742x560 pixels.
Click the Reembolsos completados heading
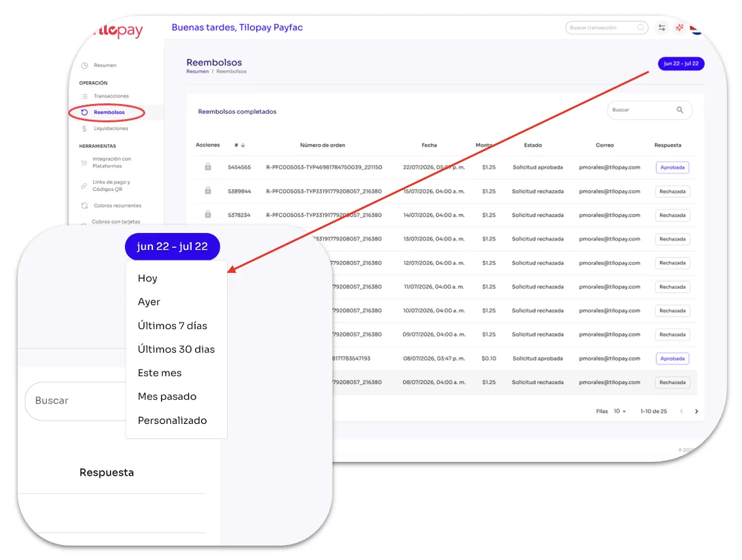tap(237, 112)
